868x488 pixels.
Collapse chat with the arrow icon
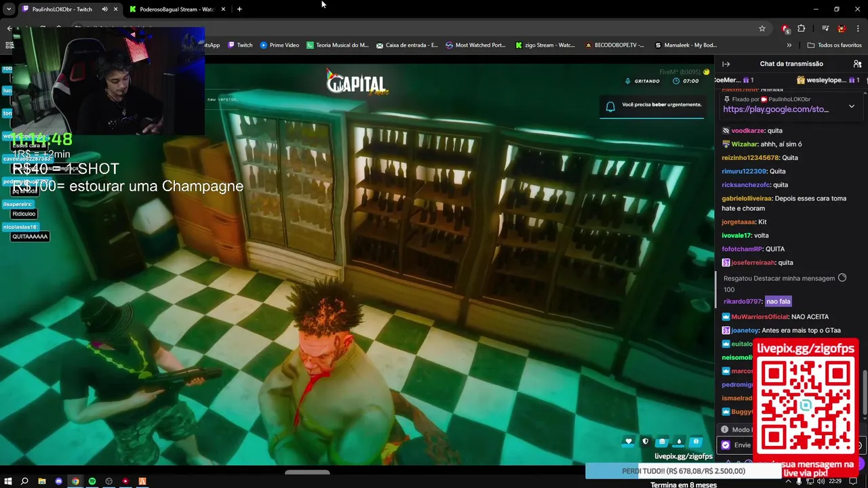coord(726,64)
